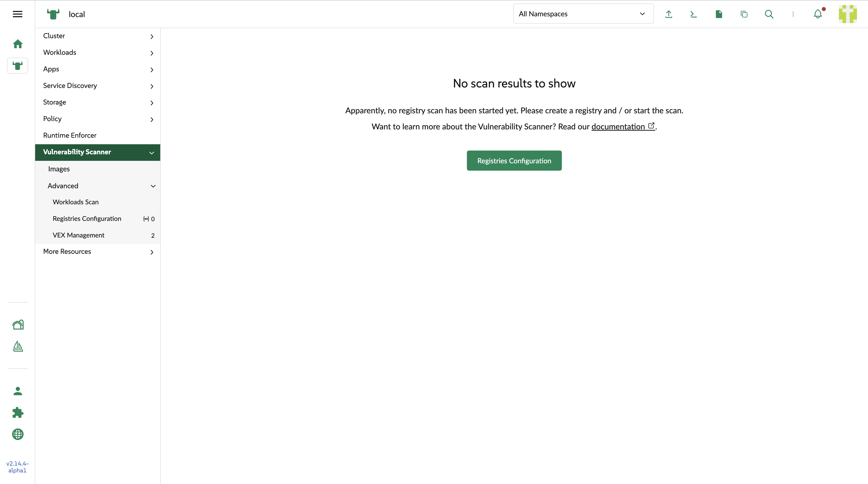Copy KubeConfig to clipboard icon
The height and width of the screenshot is (484, 868).
point(744,14)
